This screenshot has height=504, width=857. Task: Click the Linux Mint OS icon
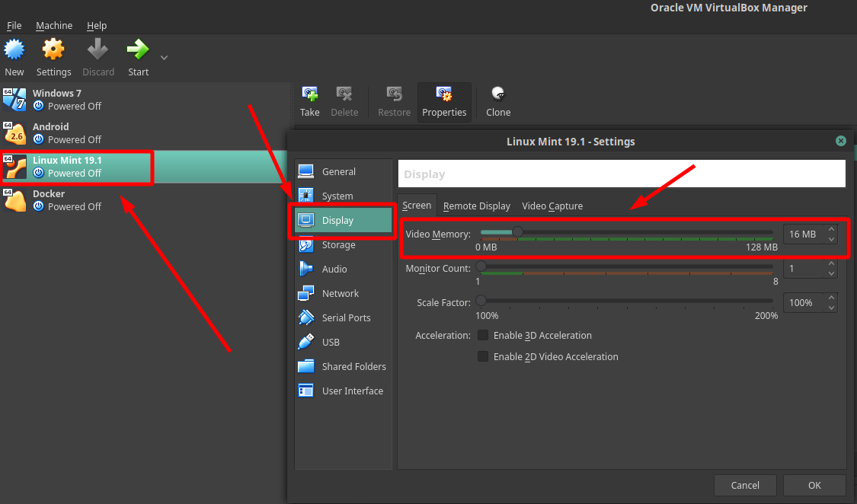(14, 167)
